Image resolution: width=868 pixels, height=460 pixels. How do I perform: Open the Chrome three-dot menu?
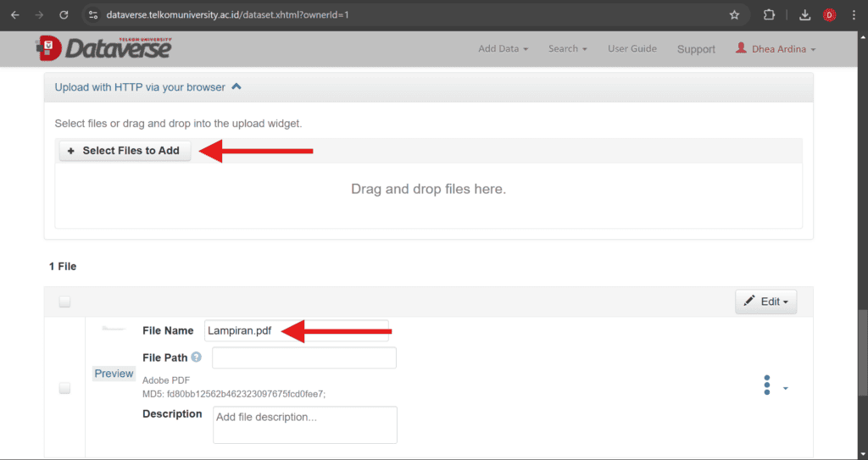[x=854, y=15]
